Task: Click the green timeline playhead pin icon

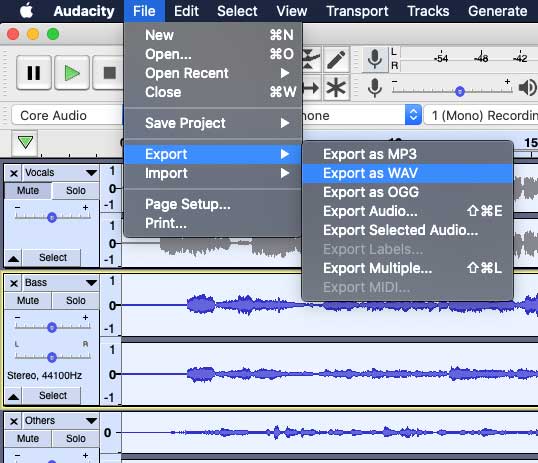Action: tap(25, 142)
